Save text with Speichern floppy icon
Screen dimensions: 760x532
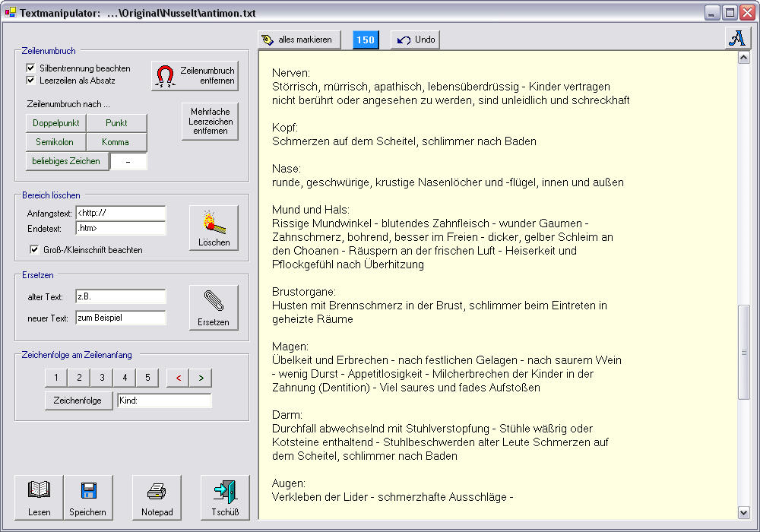(x=88, y=498)
